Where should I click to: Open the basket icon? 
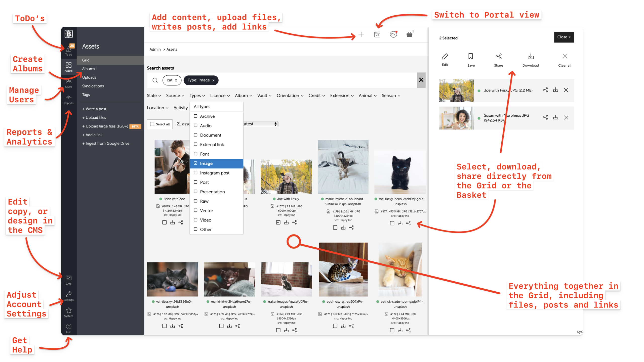pyautogui.click(x=409, y=34)
